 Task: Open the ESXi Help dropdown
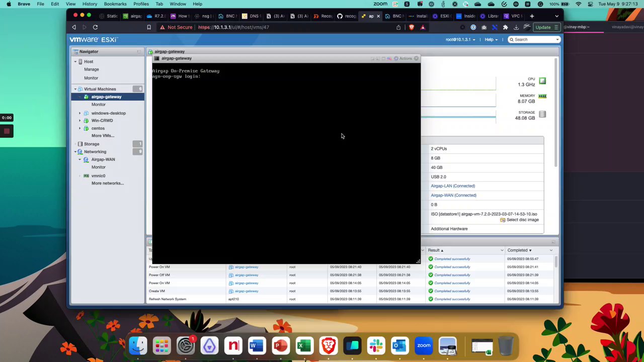click(491, 39)
